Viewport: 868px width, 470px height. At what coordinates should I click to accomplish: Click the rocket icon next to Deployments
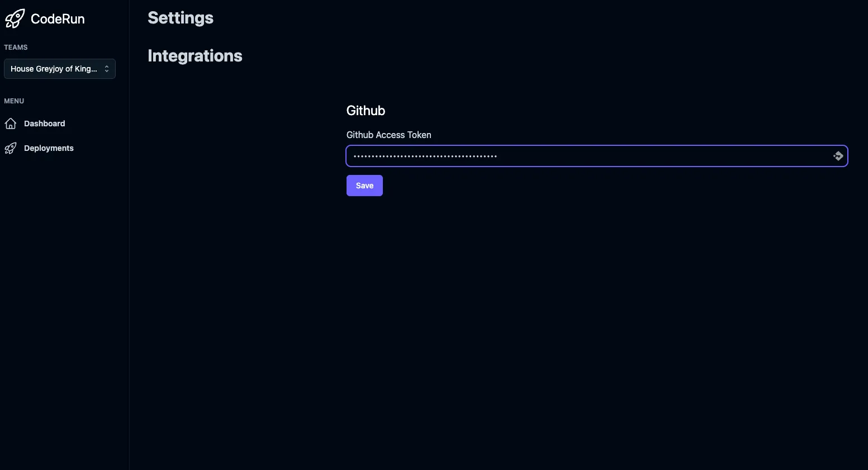[x=11, y=148]
